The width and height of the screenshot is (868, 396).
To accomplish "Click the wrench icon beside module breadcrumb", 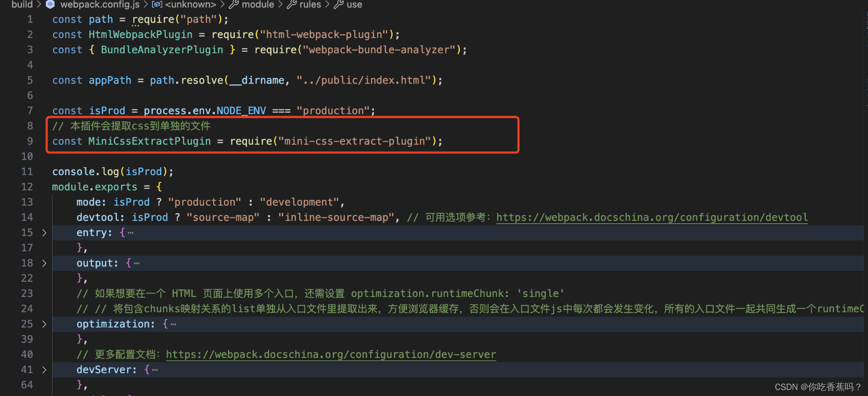I will (x=234, y=5).
